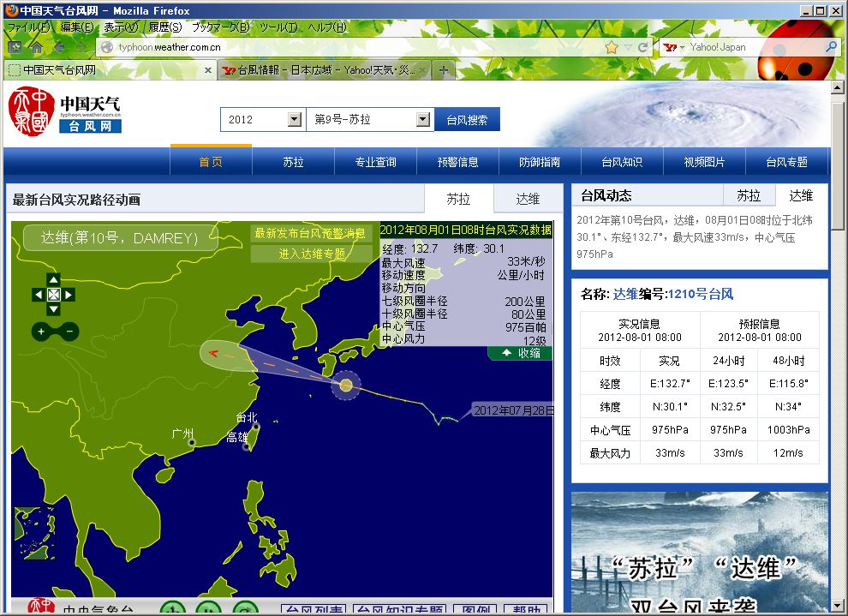Open the 第9号-苏拉 typhoon selector
848x616 pixels.
[422, 119]
